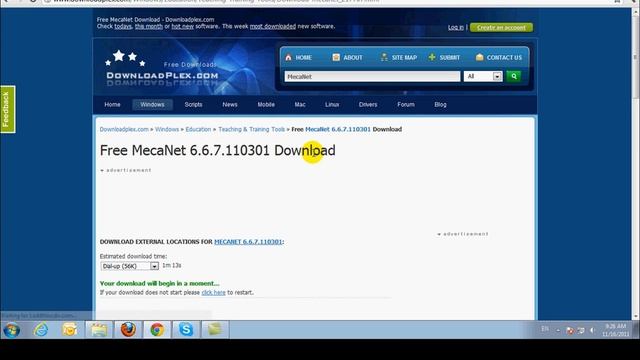Open the green Feedback side tab
The height and width of the screenshot is (360, 640).
7,109
